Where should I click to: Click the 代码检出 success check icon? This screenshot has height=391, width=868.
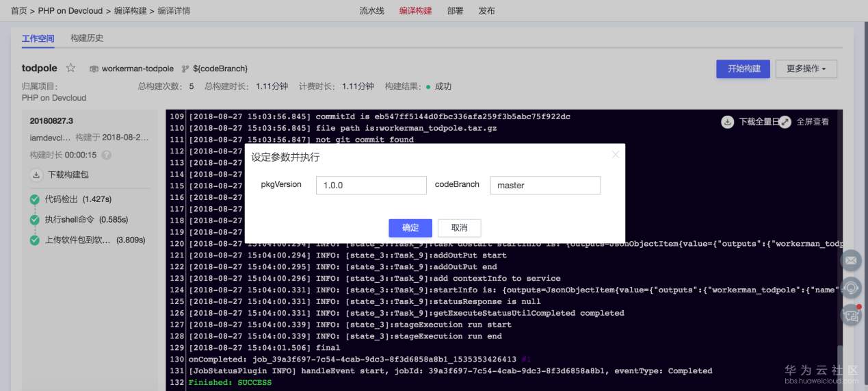(35, 199)
